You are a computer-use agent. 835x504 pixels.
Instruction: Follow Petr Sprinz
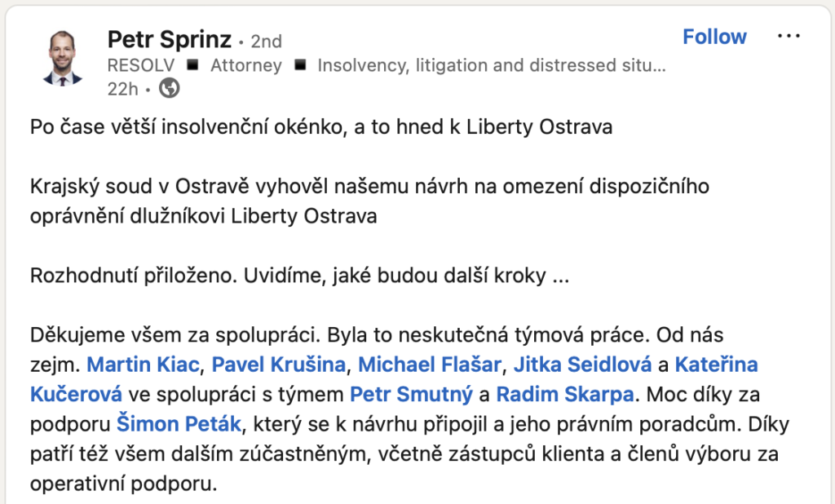point(714,37)
